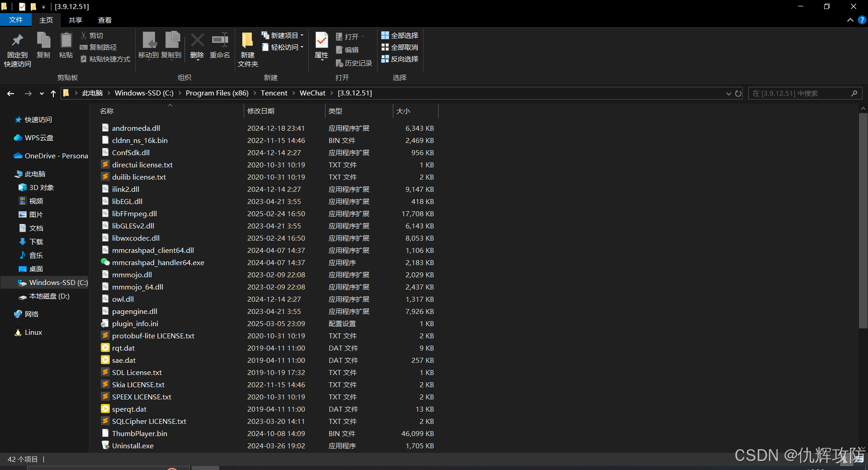Viewport: 868px width, 470px height.
Task: Refresh the current folder view
Action: tap(738, 93)
